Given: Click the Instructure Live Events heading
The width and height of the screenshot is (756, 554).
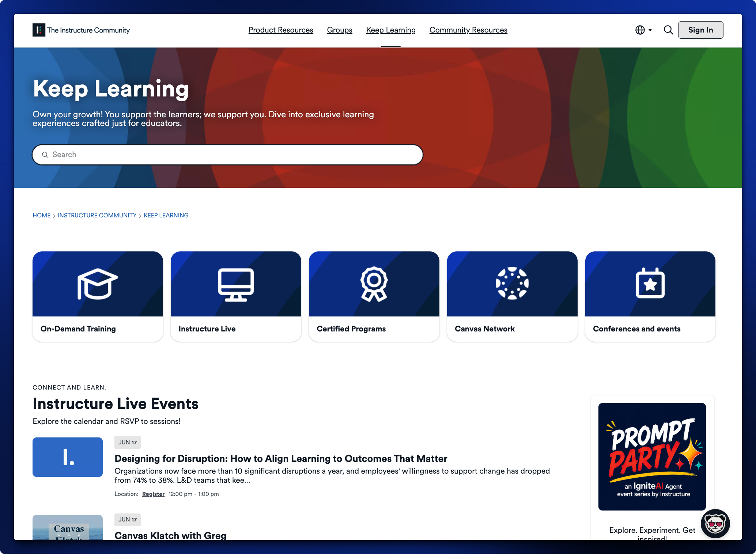Looking at the screenshot, I should [116, 404].
